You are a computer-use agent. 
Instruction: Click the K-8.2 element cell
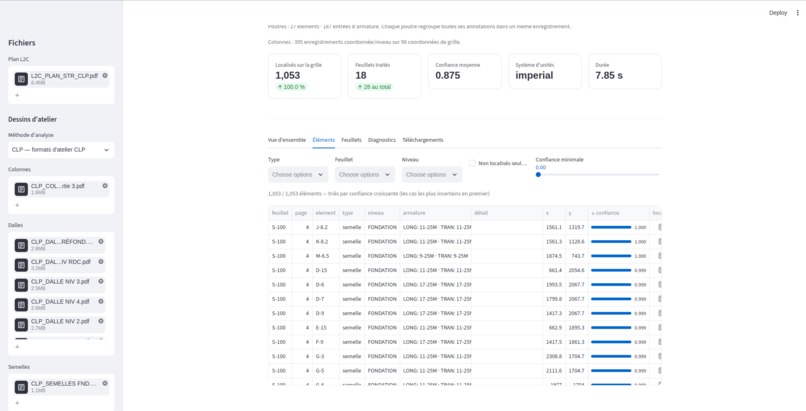tap(325, 241)
